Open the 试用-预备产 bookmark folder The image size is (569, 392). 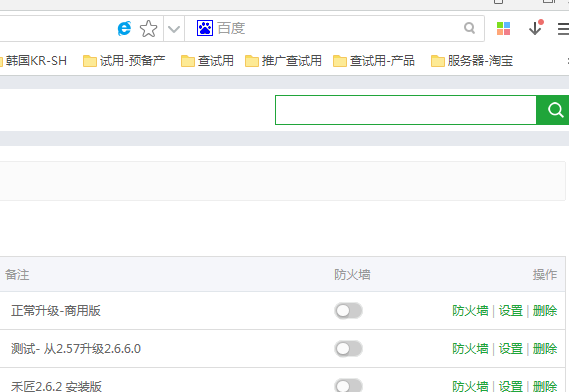click(124, 61)
